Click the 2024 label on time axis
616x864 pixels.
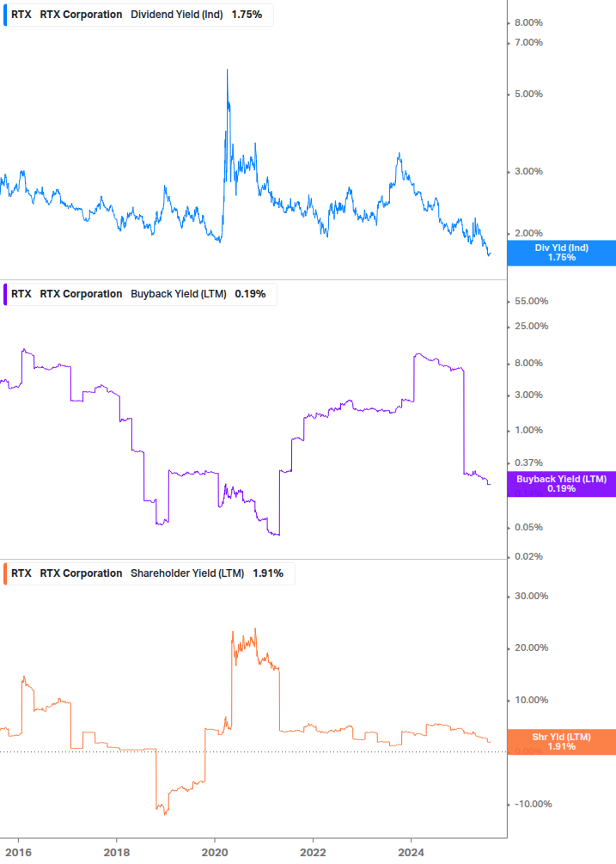tap(412, 853)
